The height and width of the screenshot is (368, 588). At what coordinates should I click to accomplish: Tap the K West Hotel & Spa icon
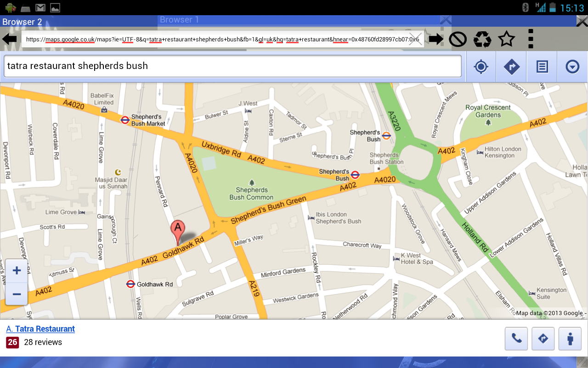[396, 259]
